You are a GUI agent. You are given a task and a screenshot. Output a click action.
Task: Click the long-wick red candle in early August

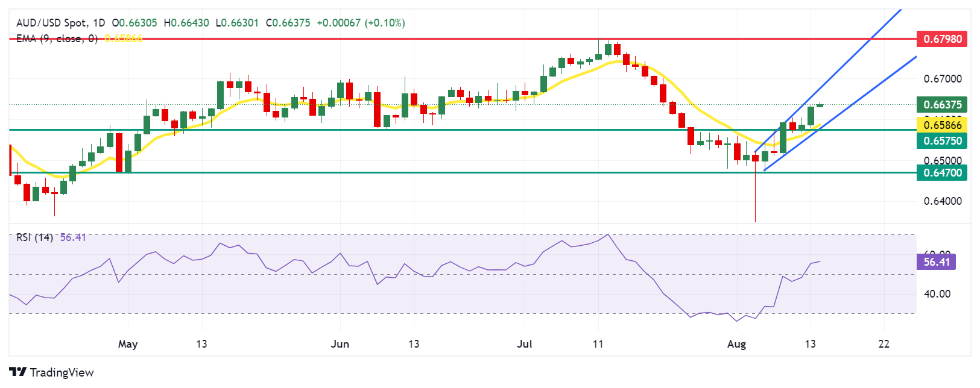pos(755,158)
